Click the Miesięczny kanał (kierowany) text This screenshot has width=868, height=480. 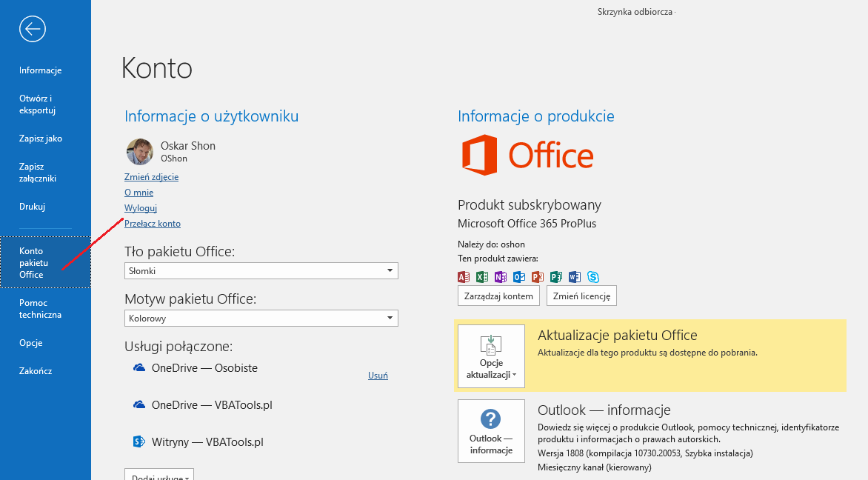coord(595,467)
